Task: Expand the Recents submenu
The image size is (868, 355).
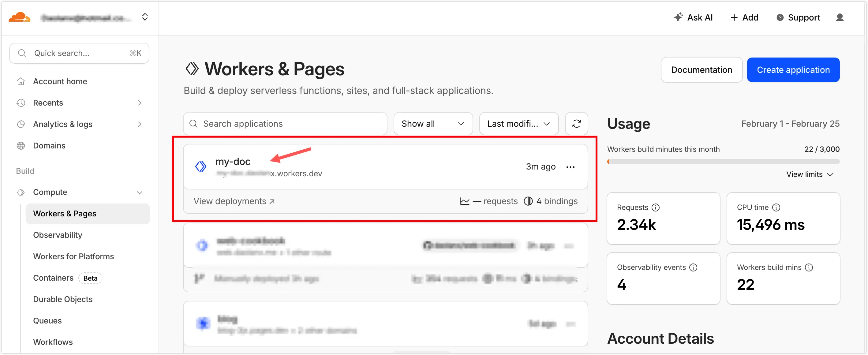Action: 140,103
